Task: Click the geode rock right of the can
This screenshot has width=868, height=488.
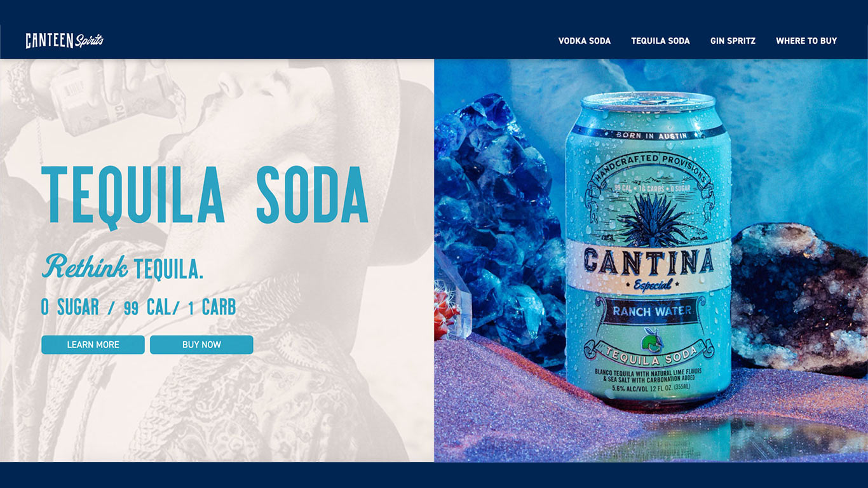Action: tap(799, 297)
